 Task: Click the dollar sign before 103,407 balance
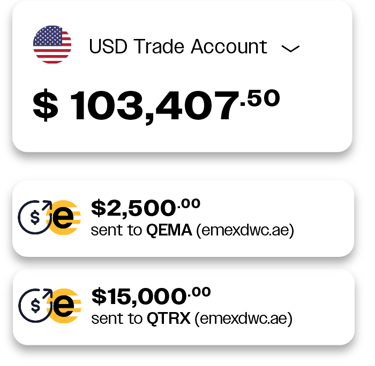45,105
